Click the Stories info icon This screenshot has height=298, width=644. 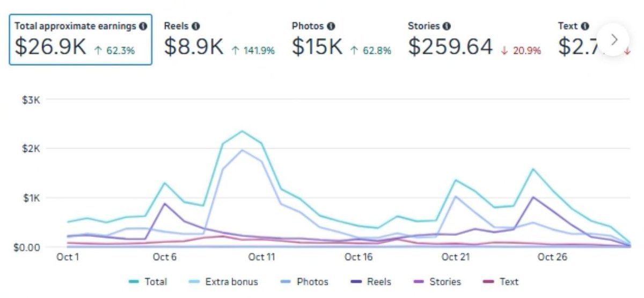pos(447,26)
